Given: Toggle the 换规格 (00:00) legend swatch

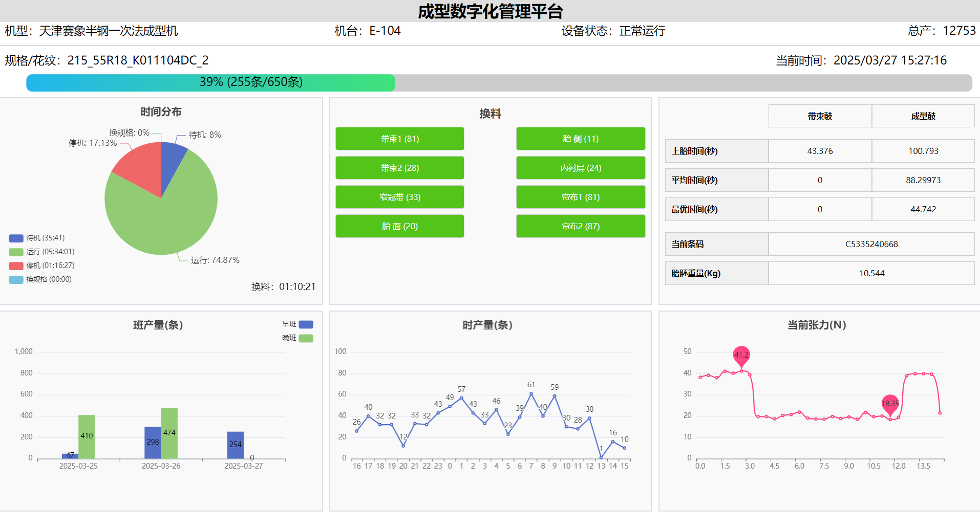Looking at the screenshot, I should [16, 279].
